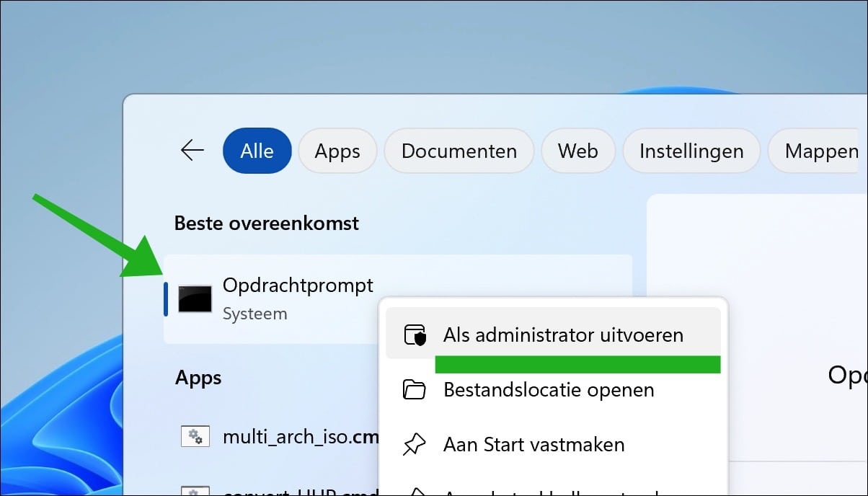Click the folder icon next to Bestandslocatie openen

(x=414, y=389)
